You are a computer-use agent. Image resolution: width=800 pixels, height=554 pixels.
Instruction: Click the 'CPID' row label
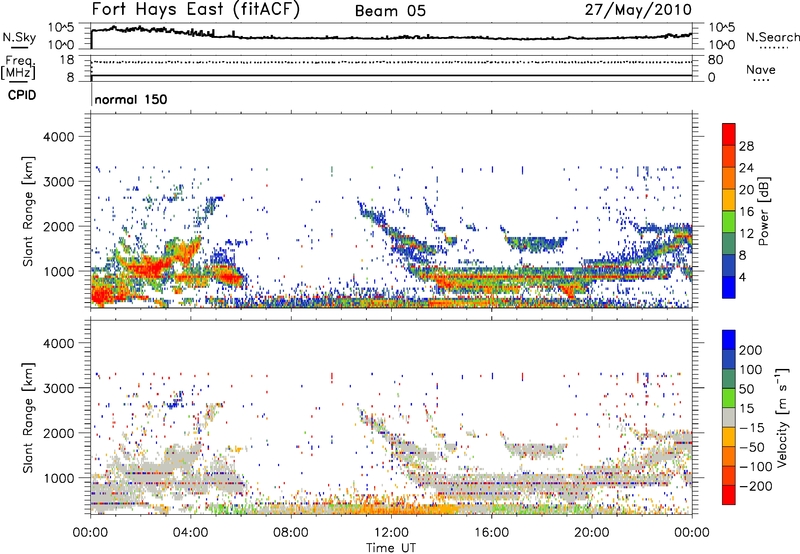22,95
